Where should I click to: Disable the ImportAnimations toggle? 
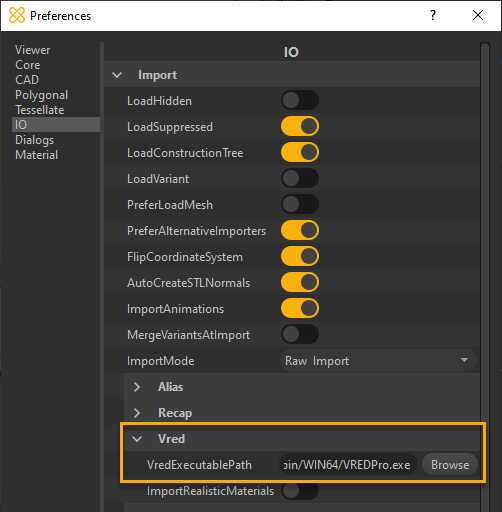click(x=300, y=308)
